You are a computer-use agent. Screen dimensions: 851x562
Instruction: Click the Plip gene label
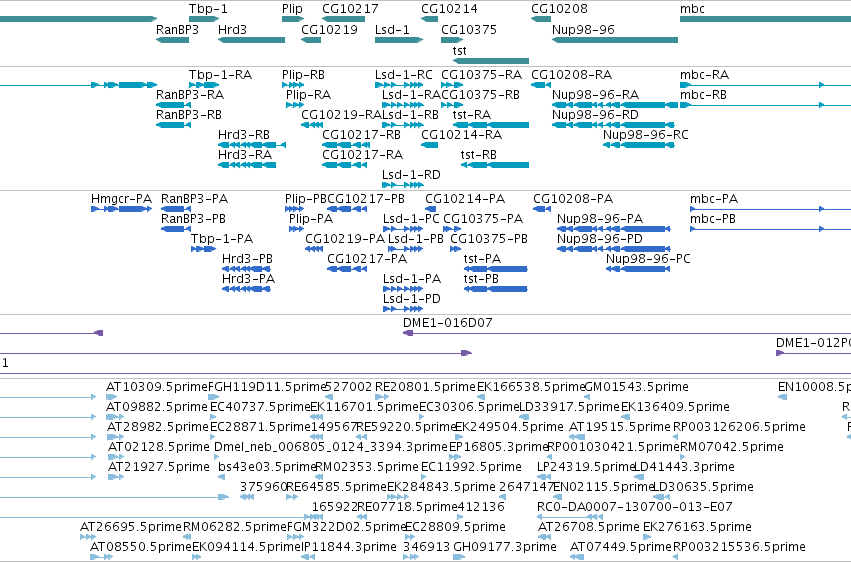tap(292, 9)
